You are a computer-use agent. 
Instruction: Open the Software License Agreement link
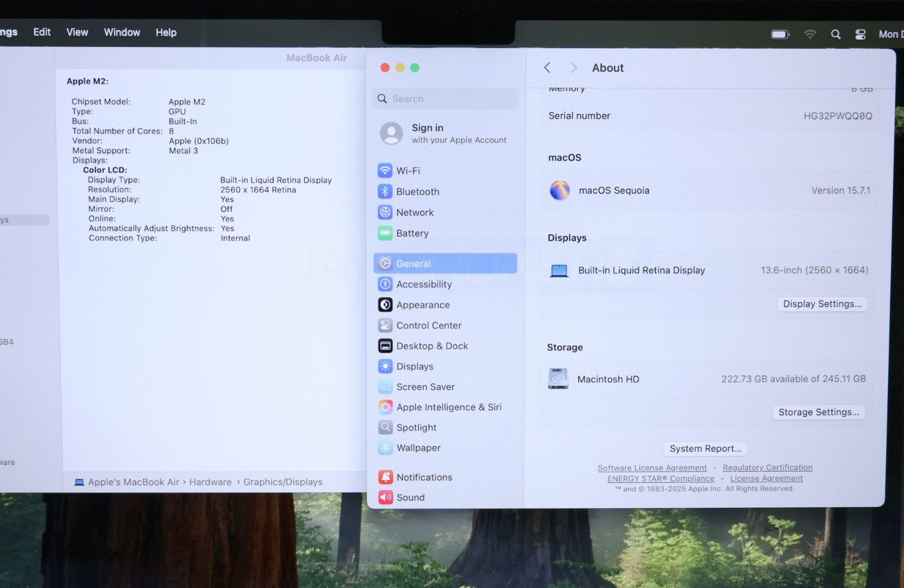652,468
